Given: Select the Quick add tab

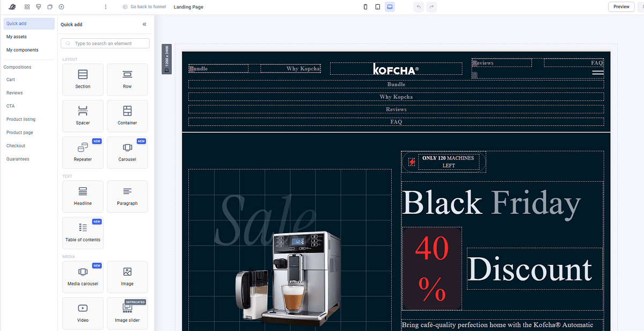Looking at the screenshot, I should (x=29, y=24).
